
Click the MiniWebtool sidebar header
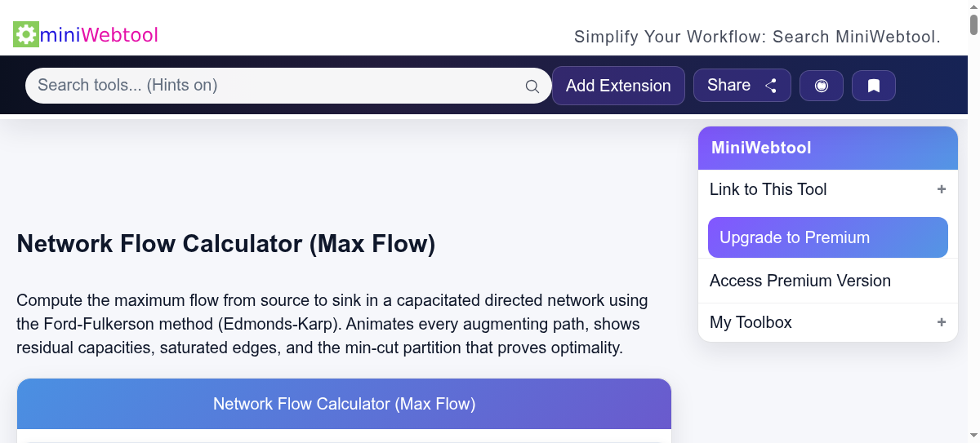[x=827, y=148]
